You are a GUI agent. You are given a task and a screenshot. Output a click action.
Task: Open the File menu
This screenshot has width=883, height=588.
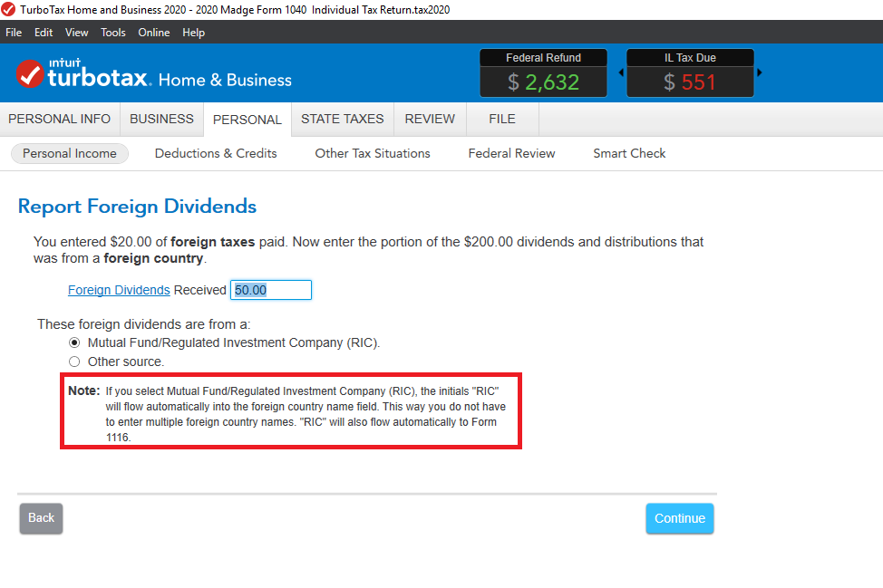tap(14, 33)
